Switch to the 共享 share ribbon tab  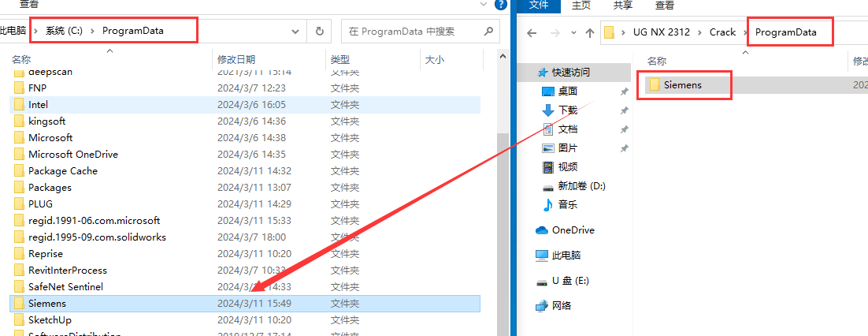click(622, 5)
